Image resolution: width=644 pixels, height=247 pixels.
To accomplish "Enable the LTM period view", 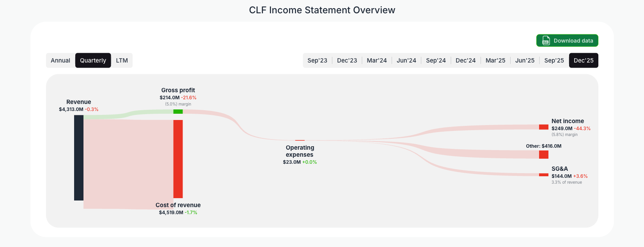I will 122,60.
